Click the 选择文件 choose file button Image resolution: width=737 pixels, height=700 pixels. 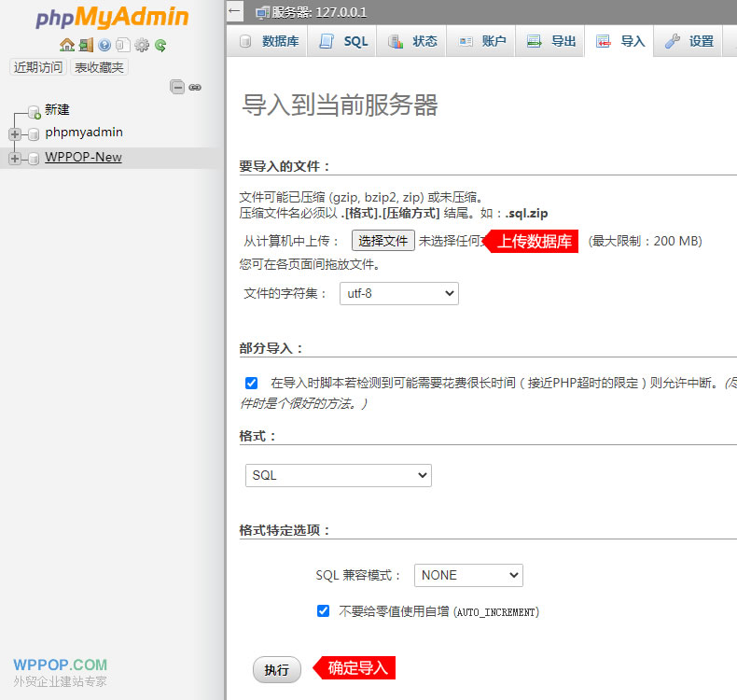382,241
